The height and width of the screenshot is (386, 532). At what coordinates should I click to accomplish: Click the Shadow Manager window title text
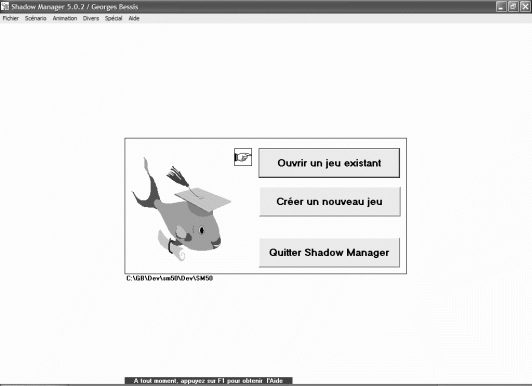pos(75,7)
